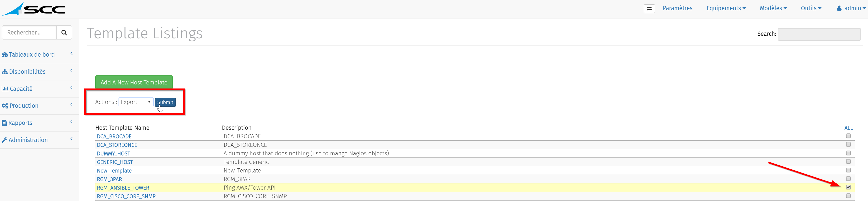Expand Disponibilités chevron
Viewport: 868px width, 201px height.
tap(72, 70)
